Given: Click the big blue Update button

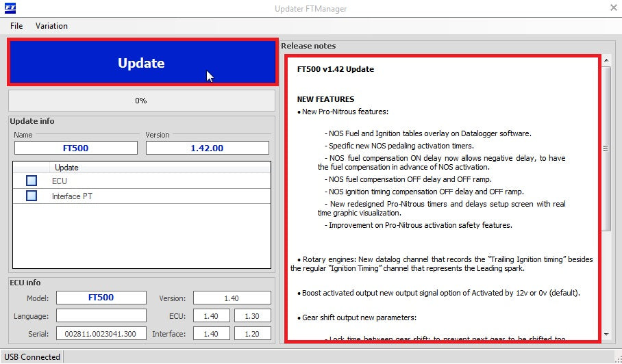Looking at the screenshot, I should point(142,62).
